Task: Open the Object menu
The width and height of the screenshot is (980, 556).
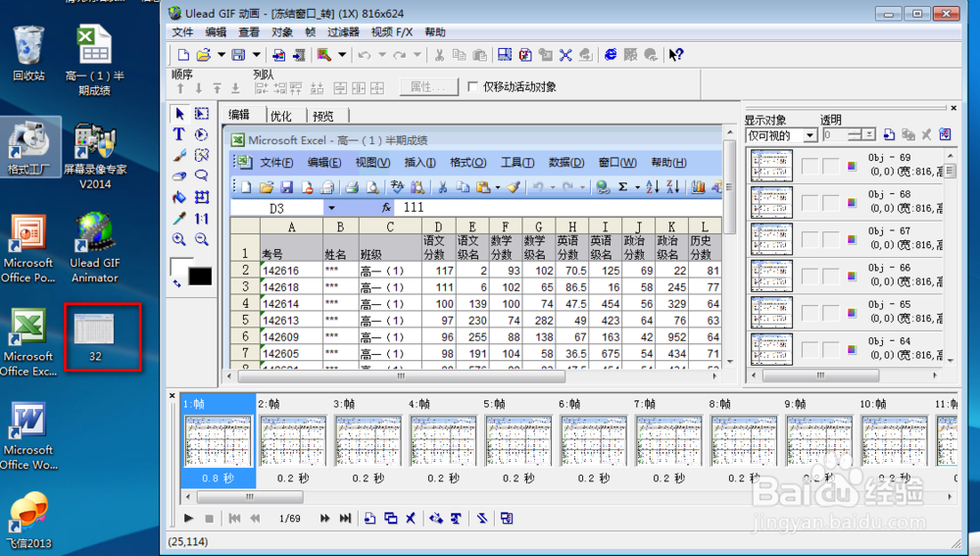Action: pos(282,32)
